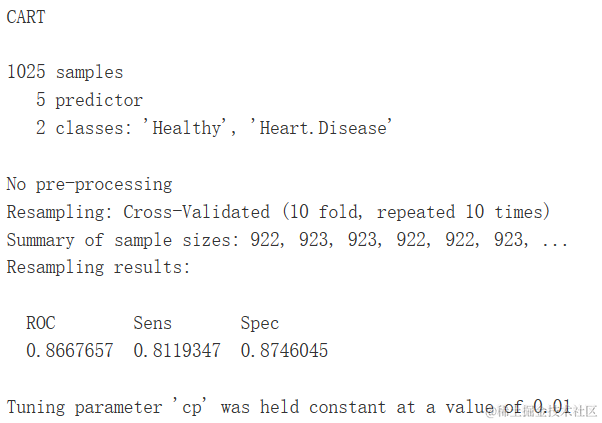Image resolution: width=602 pixels, height=423 pixels.
Task: Select the 'No pre-processing' line
Action: [89, 184]
